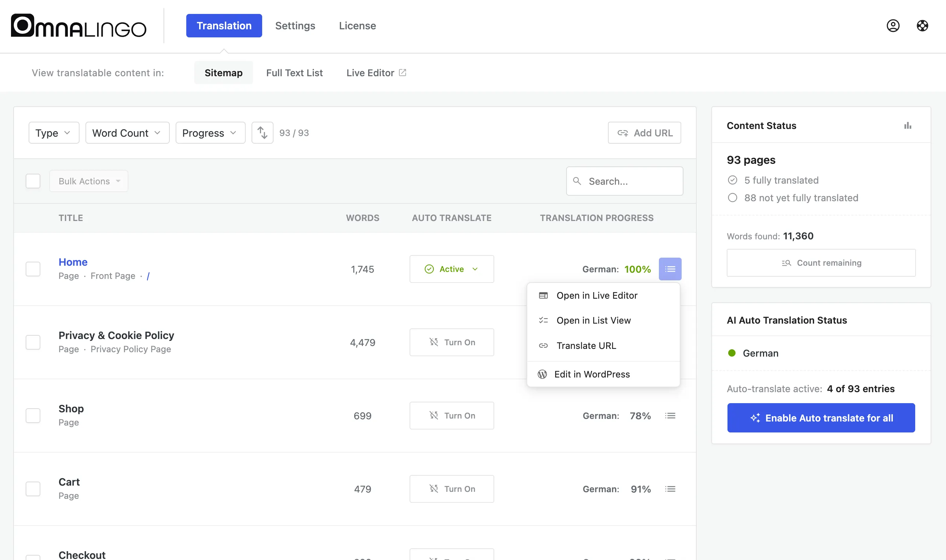Click the link icon on the Add URL button
Screen dimensions: 946x560
click(623, 133)
